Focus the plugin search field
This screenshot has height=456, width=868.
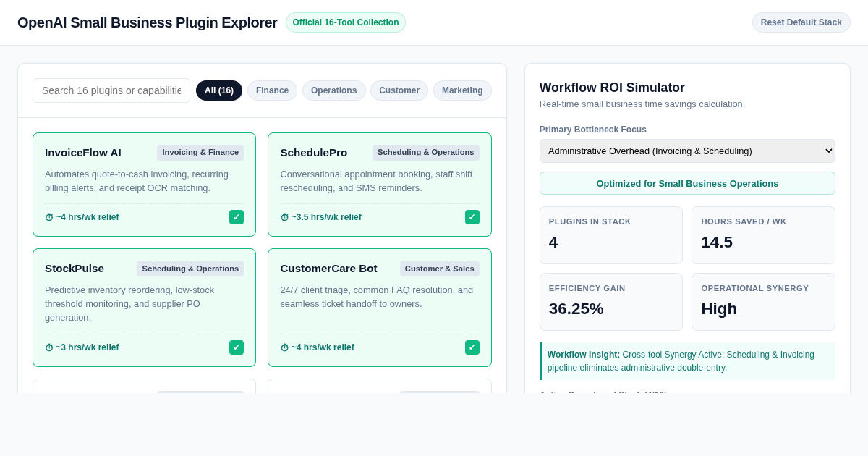click(x=111, y=90)
